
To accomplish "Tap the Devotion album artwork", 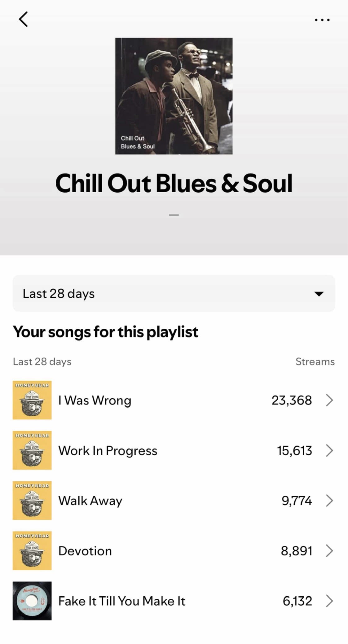I will pyautogui.click(x=32, y=550).
